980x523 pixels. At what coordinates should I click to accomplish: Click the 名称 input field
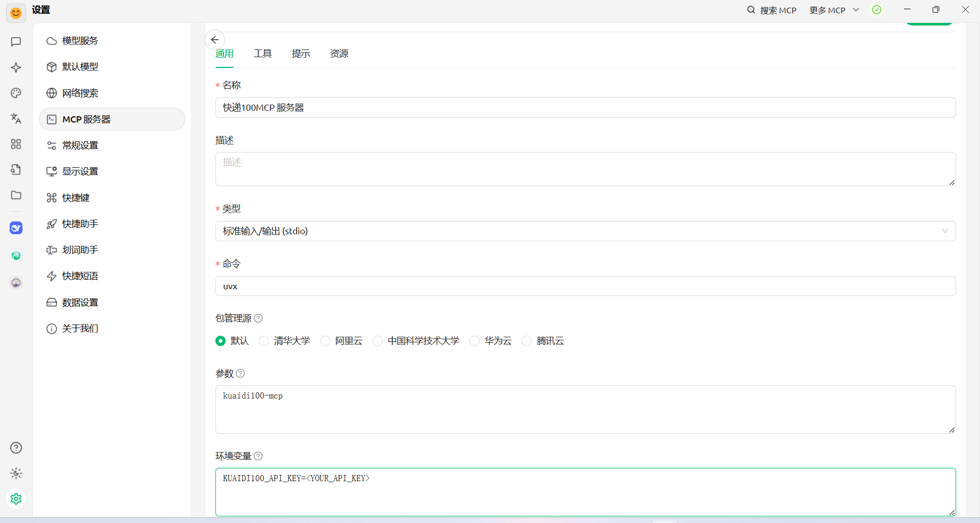tap(585, 108)
